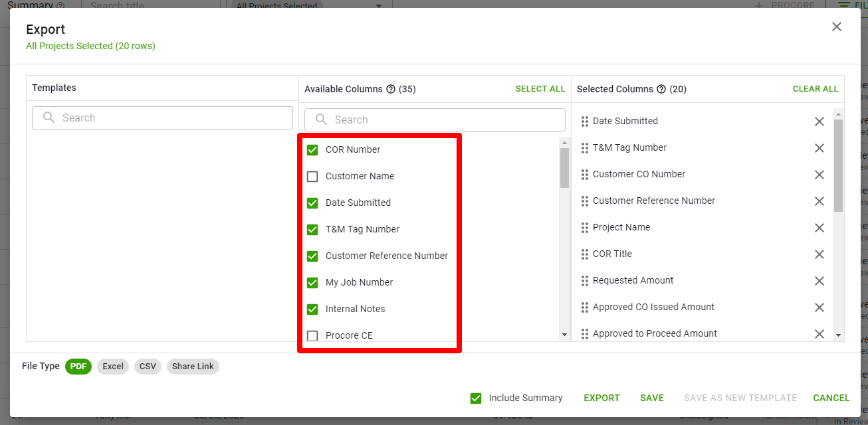Click the EXPORT button
Screen dimensions: 868x425
[x=601, y=398]
